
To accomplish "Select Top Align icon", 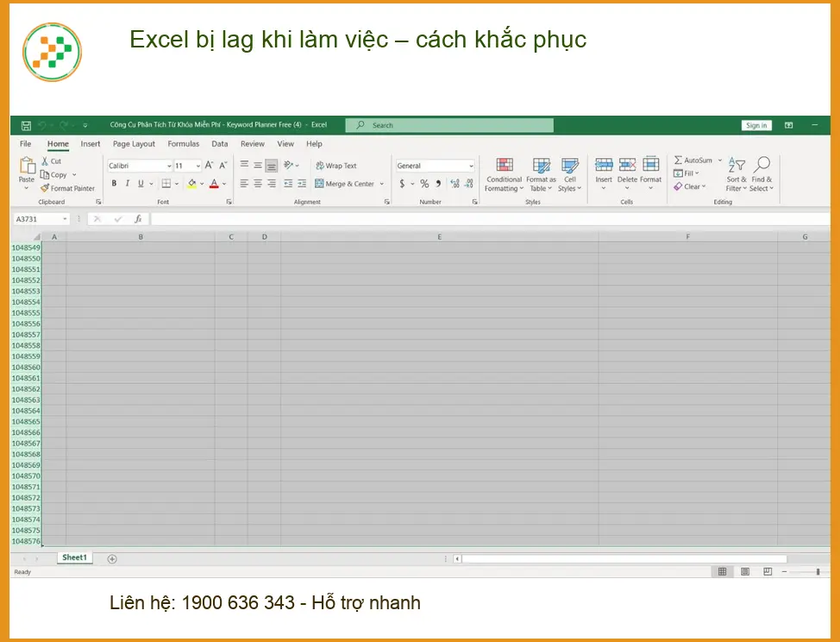I will 244,165.
